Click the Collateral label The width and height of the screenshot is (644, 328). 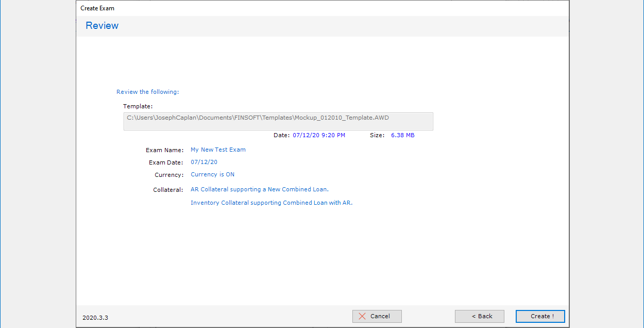(168, 190)
